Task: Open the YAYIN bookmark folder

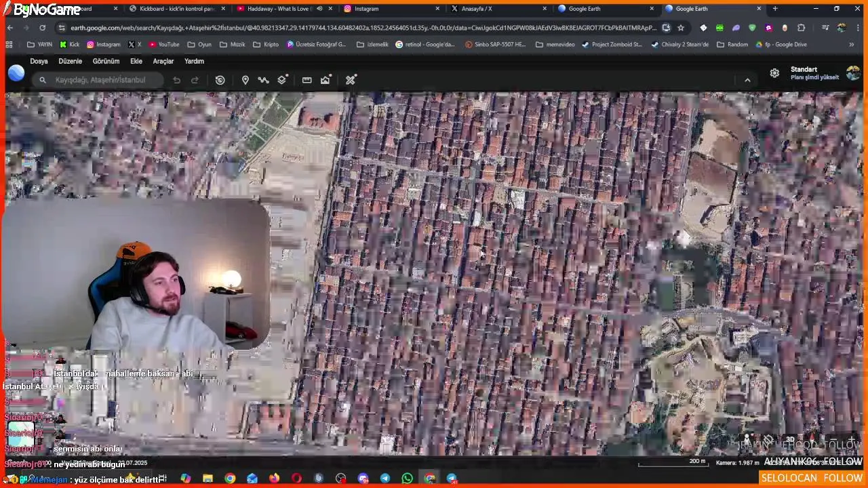Action: pyautogui.click(x=40, y=45)
